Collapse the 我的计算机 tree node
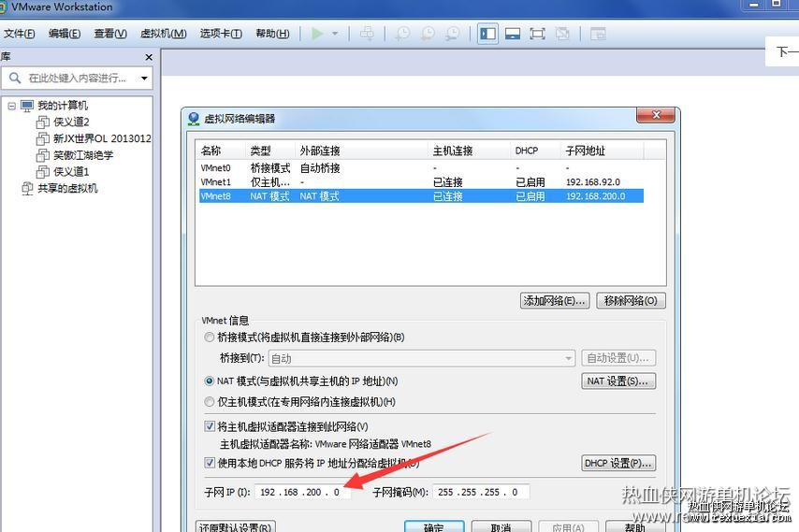Screen dimensions: 799x532 pos(11,106)
